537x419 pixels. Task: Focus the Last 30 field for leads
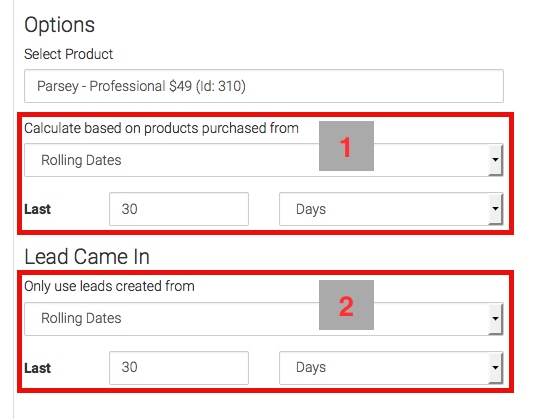click(179, 368)
